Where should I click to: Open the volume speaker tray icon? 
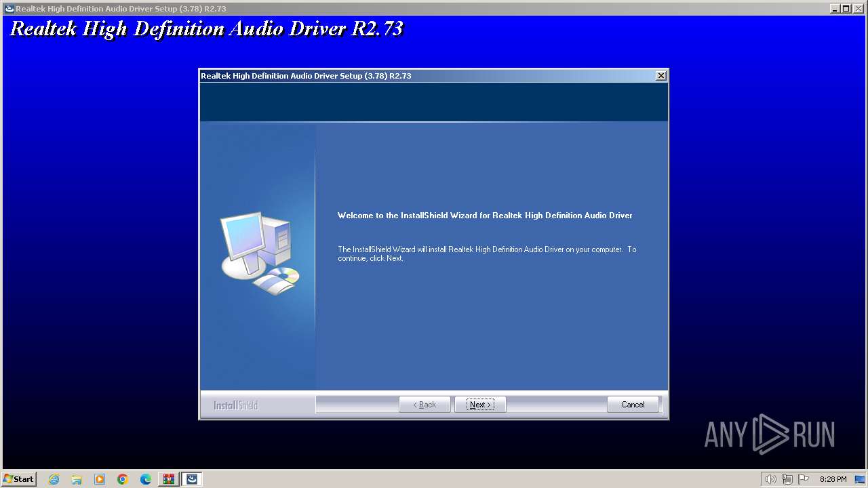770,479
